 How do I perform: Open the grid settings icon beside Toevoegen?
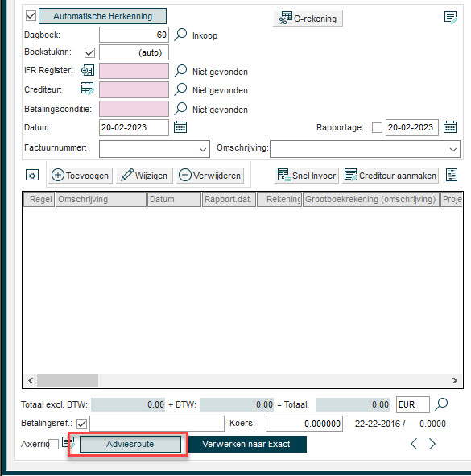pos(32,175)
